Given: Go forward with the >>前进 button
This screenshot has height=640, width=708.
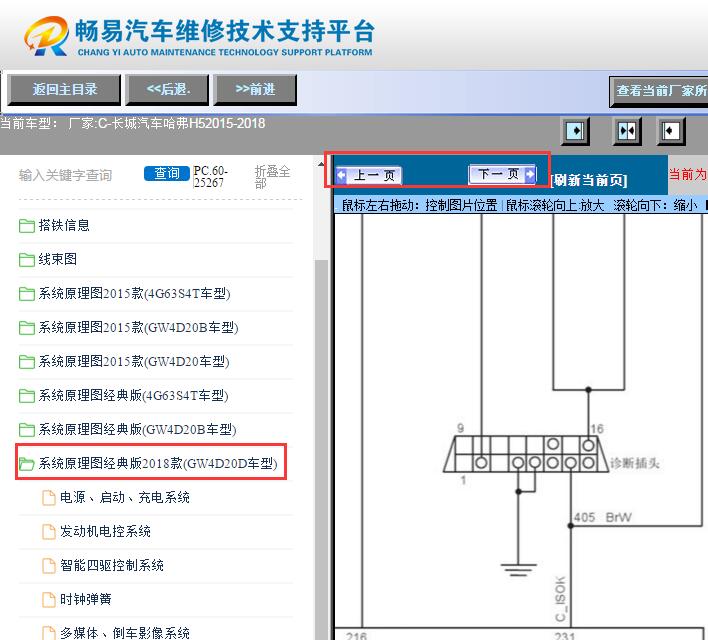Looking at the screenshot, I should (x=255, y=89).
